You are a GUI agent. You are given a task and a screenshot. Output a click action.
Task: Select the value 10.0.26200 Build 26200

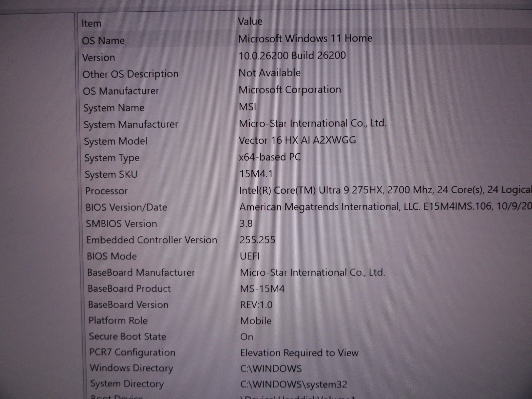pyautogui.click(x=292, y=56)
